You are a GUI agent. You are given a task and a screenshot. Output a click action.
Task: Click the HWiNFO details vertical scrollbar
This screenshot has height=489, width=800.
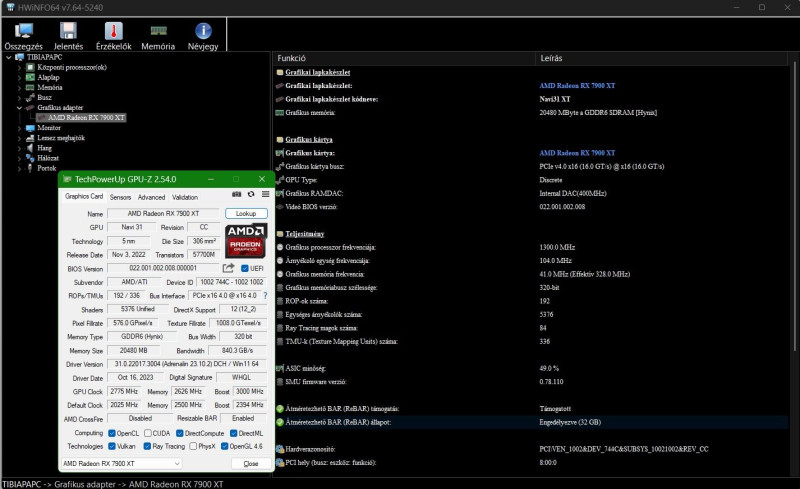[795, 204]
